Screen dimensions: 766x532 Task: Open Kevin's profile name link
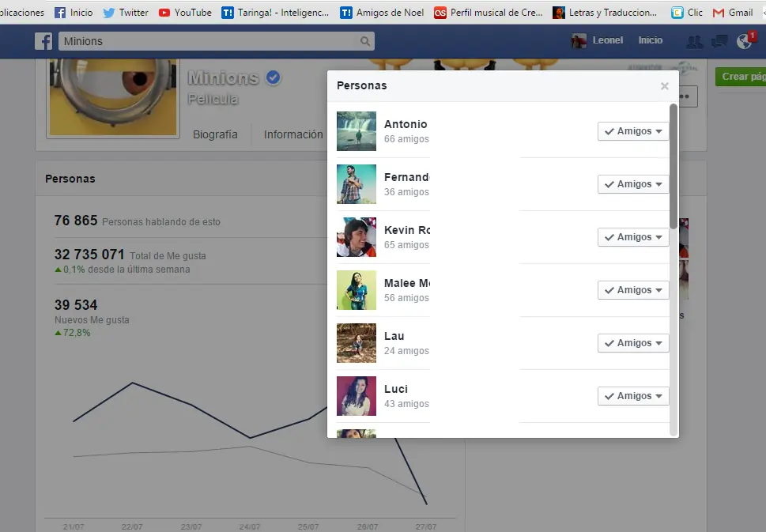pos(407,231)
